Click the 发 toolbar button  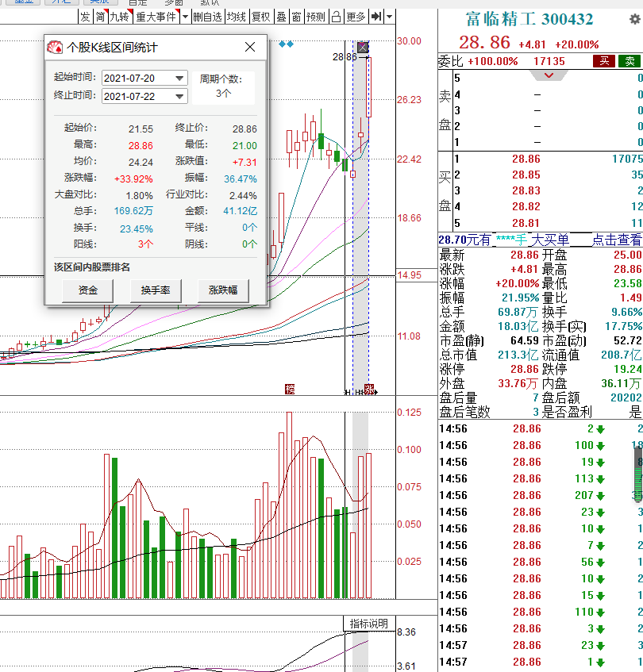(85, 17)
